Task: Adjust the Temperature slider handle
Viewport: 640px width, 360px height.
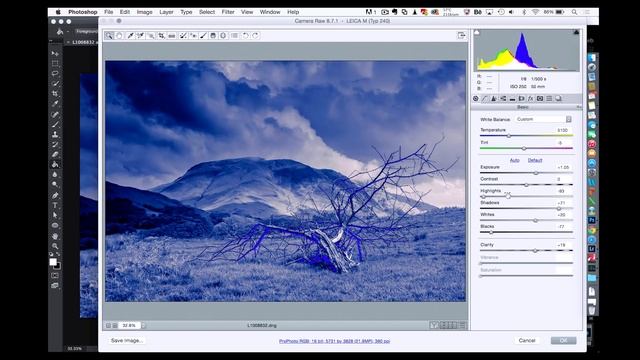Action: click(x=509, y=136)
